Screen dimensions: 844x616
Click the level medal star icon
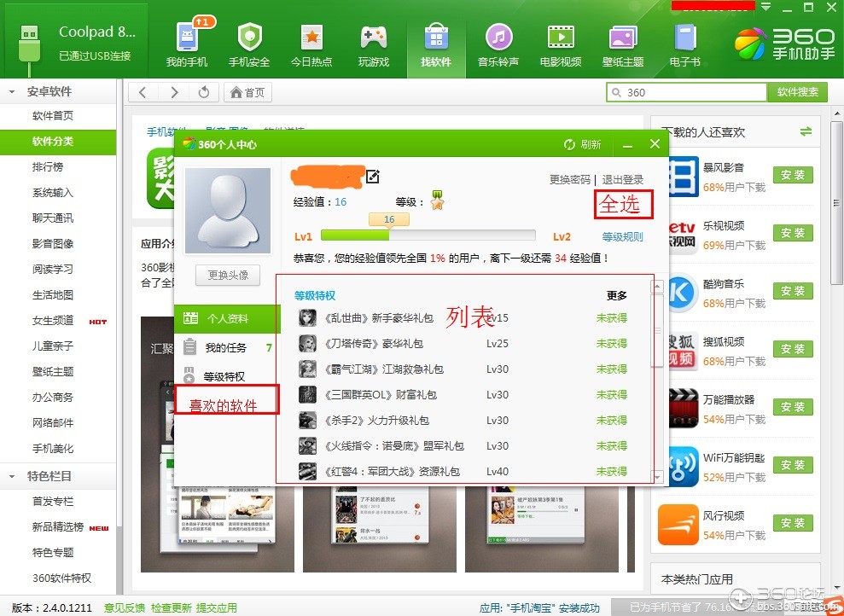(437, 200)
